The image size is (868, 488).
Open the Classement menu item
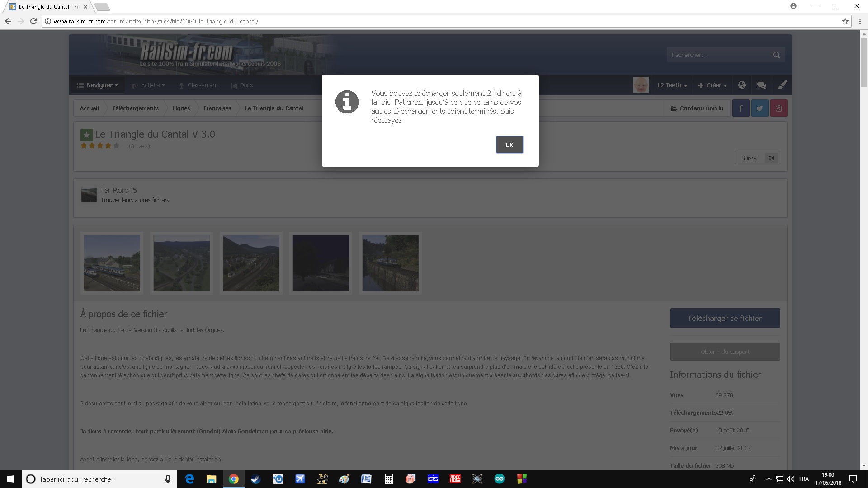click(x=198, y=85)
